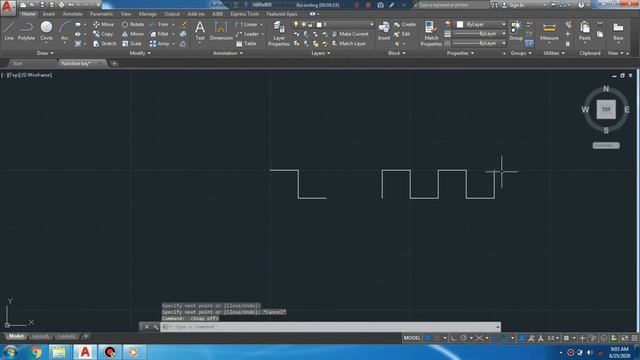Switch to the Express Tools tab

pyautogui.click(x=244, y=14)
